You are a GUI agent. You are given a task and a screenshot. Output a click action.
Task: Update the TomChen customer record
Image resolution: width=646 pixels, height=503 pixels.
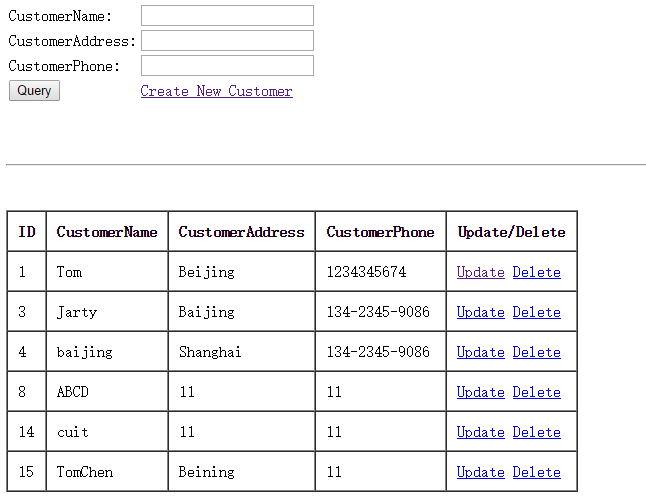(x=480, y=472)
